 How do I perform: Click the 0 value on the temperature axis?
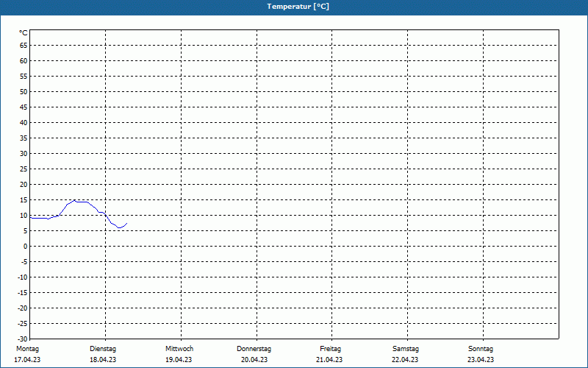pyautogui.click(x=26, y=247)
